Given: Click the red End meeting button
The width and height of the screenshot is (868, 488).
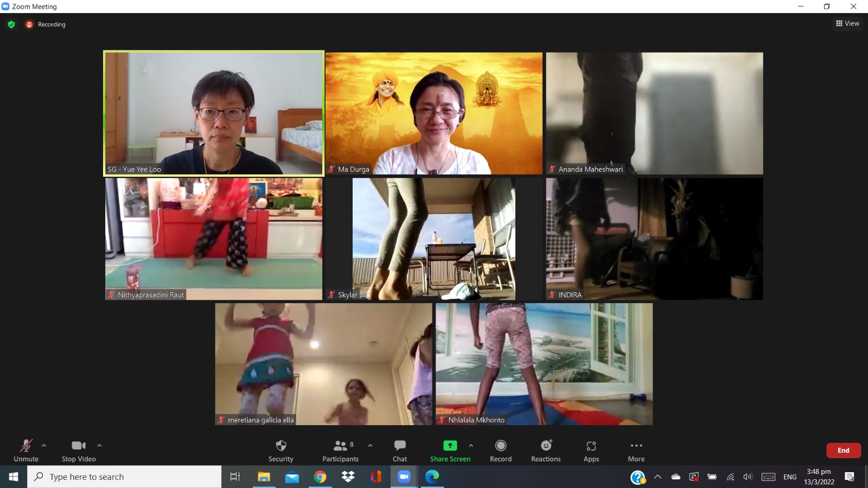Looking at the screenshot, I should pyautogui.click(x=843, y=451).
